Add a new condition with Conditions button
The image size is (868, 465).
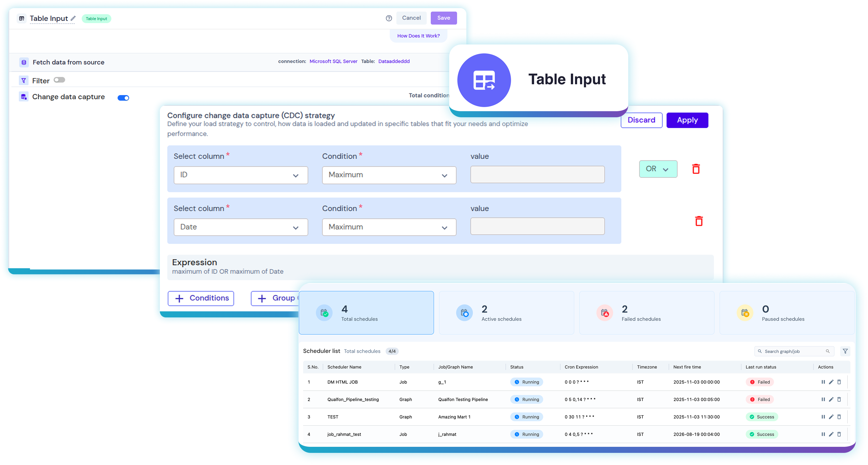pos(201,298)
